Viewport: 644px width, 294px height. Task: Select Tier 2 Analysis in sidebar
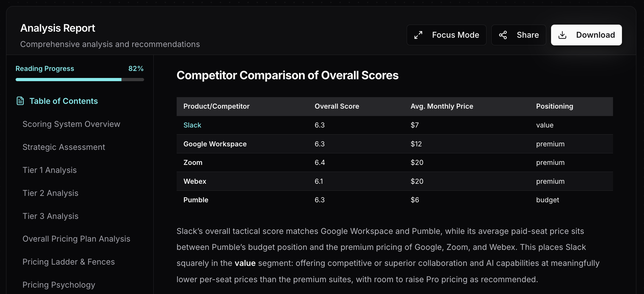pyautogui.click(x=50, y=193)
